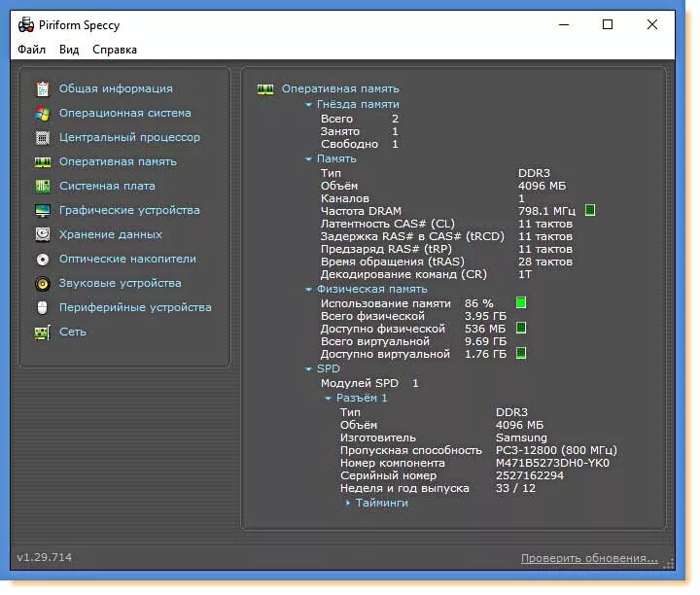The height and width of the screenshot is (595, 700).
Task: Click the PC3-12800 (800 МГц) value
Action: (x=556, y=450)
